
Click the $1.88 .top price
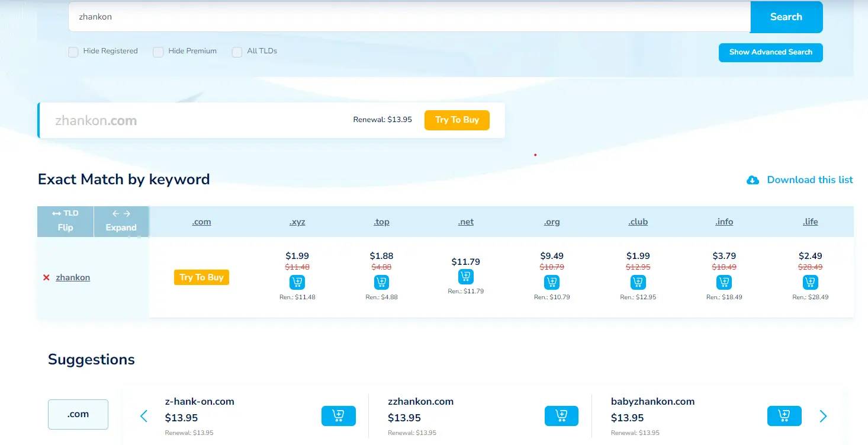click(381, 256)
